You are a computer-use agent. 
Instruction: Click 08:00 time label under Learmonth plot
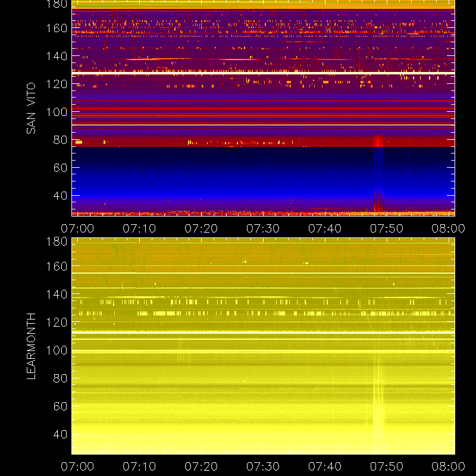[x=449, y=466]
